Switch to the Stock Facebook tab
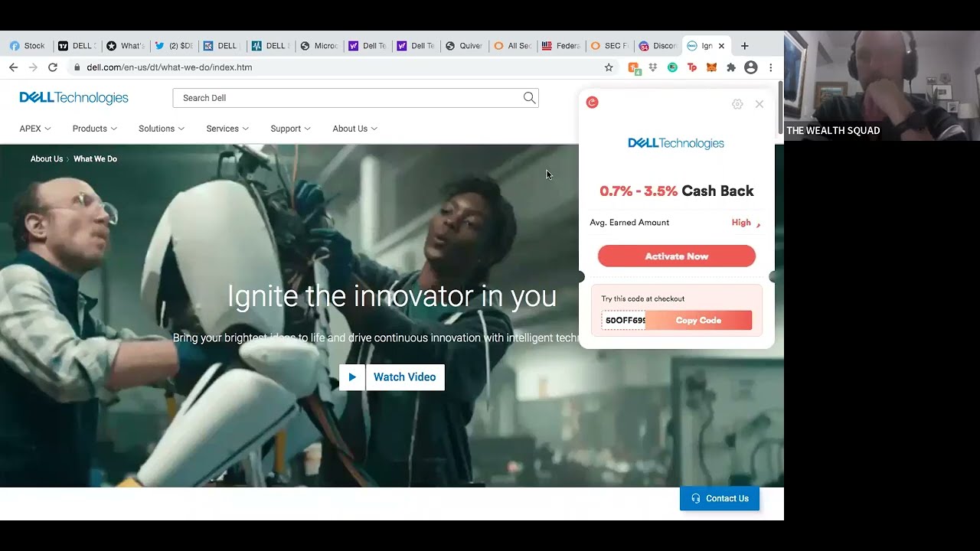 [28, 46]
